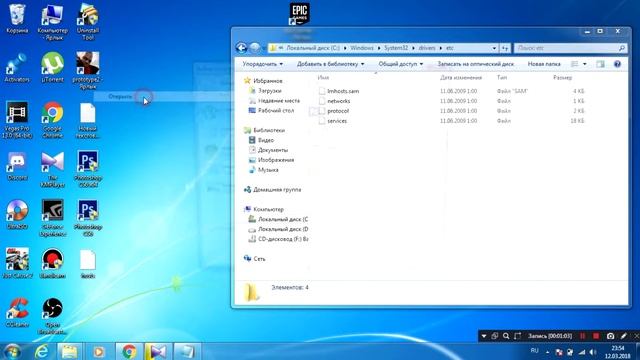
Task: Launch Bandicam desktop shortcut
Action: 52,264
